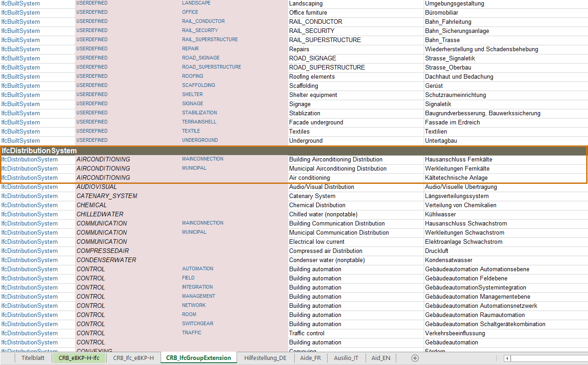Click the COMPRESSEDAIR cell

coord(128,251)
